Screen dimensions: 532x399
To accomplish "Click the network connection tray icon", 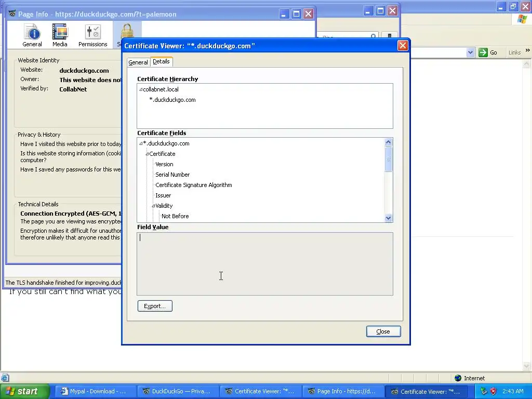I will coord(484,391).
